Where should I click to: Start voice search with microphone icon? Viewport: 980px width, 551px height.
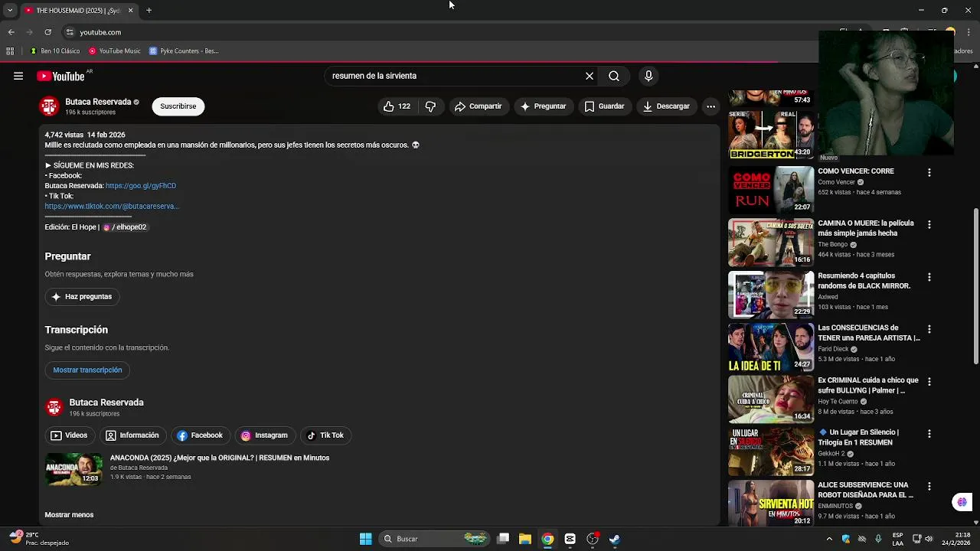pyautogui.click(x=648, y=76)
